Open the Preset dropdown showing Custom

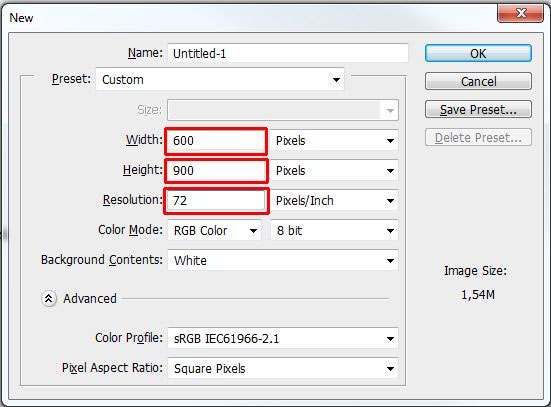[220, 79]
